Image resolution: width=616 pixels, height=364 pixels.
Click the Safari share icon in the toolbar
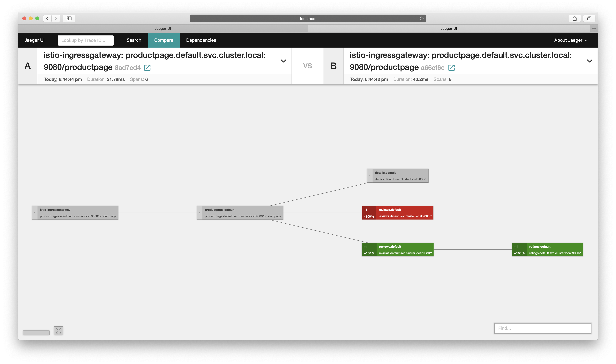pos(575,18)
